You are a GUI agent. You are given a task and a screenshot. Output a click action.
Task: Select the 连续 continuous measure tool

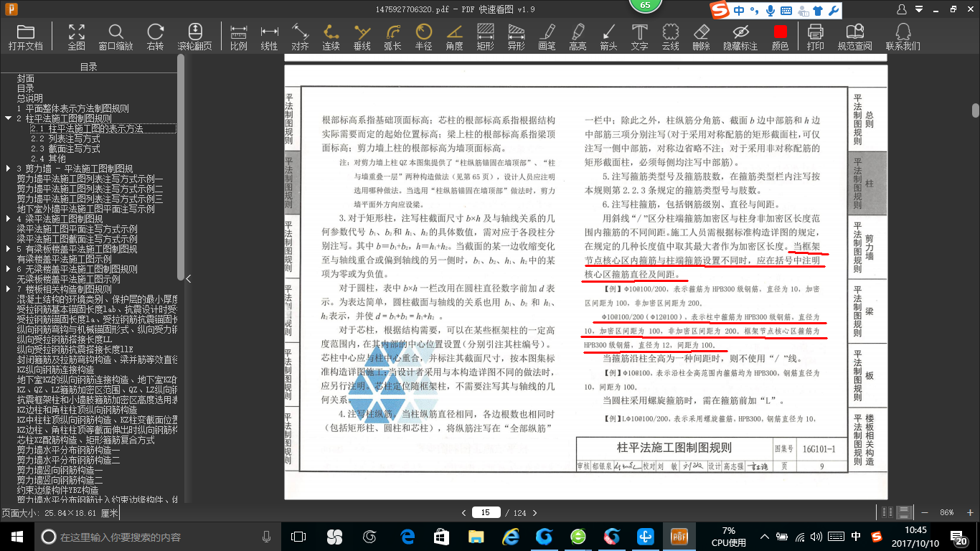(x=331, y=37)
